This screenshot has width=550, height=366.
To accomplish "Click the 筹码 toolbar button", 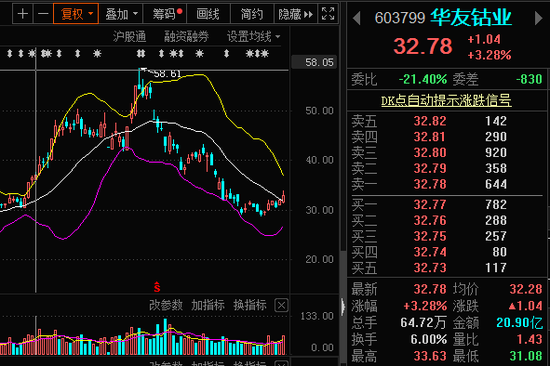I will 166,14.
